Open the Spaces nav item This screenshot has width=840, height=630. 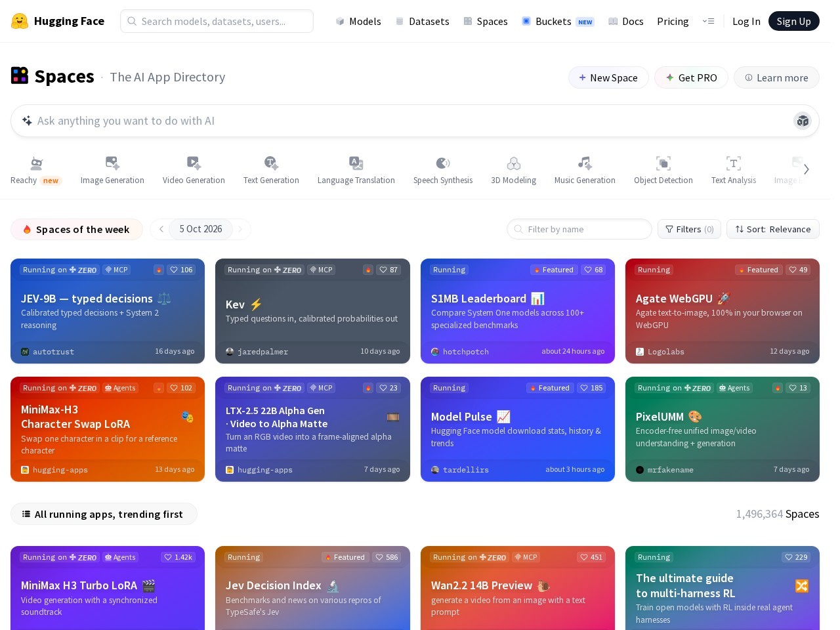[x=485, y=21]
